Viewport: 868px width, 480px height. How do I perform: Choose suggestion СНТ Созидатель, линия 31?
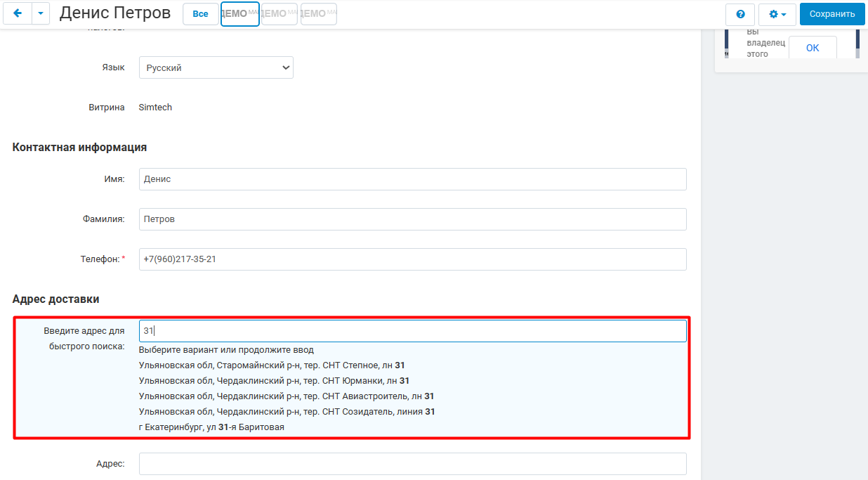tap(287, 412)
